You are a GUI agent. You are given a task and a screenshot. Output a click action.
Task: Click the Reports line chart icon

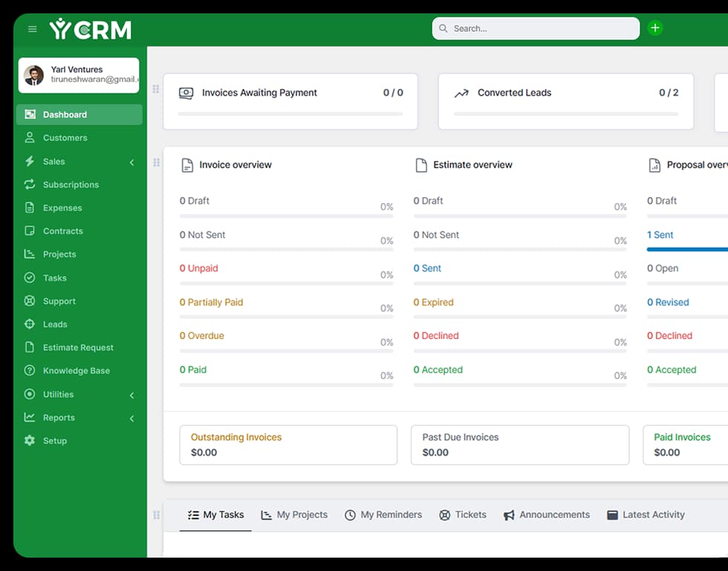point(30,417)
